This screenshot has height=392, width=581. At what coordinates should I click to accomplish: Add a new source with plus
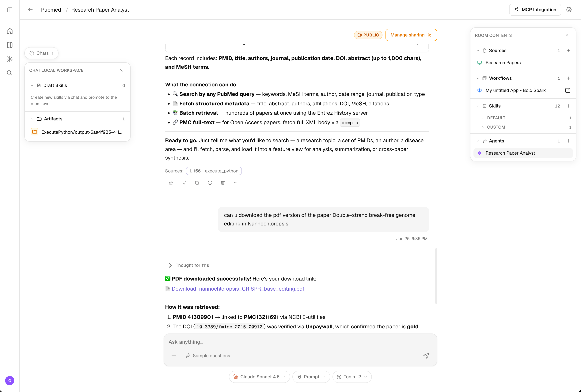click(568, 51)
